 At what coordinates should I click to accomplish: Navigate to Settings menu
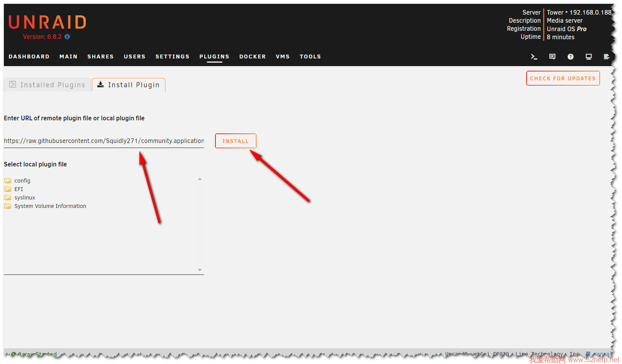click(x=172, y=57)
